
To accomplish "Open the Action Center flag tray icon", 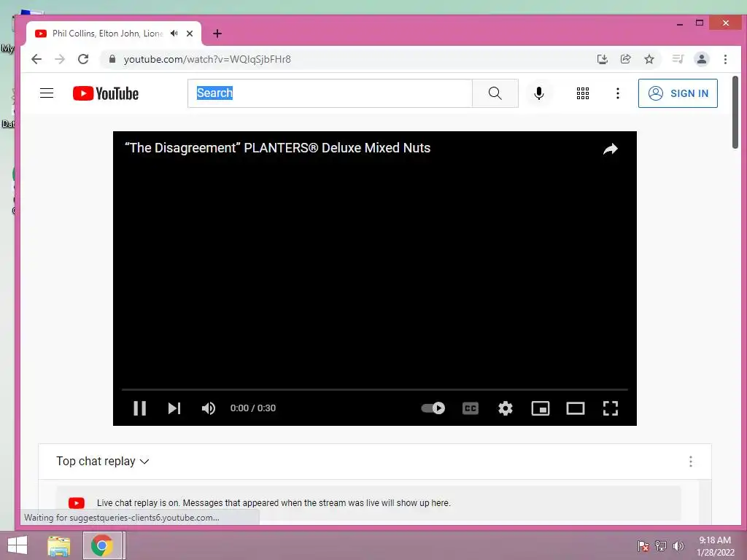I will pos(643,546).
